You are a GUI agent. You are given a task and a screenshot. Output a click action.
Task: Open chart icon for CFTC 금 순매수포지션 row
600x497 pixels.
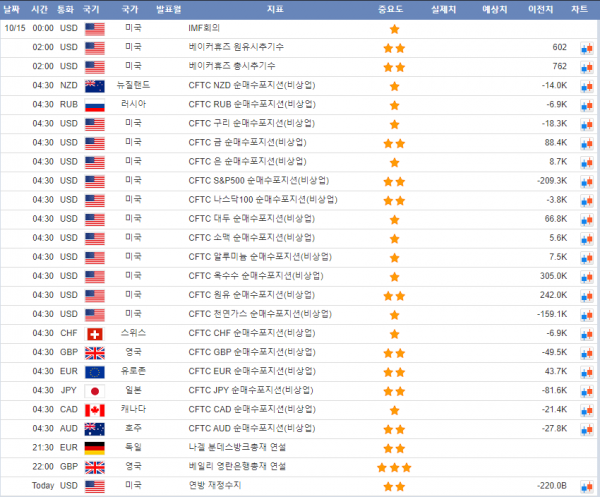tap(585, 143)
